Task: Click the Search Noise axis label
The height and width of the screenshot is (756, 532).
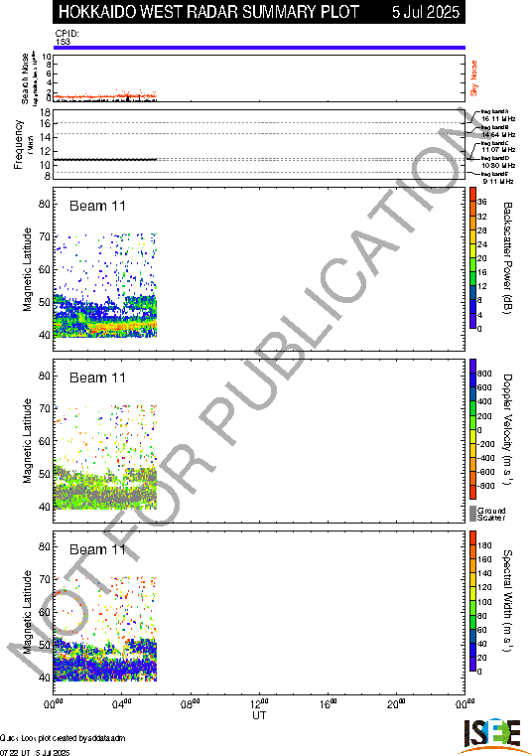Action: click(25, 78)
